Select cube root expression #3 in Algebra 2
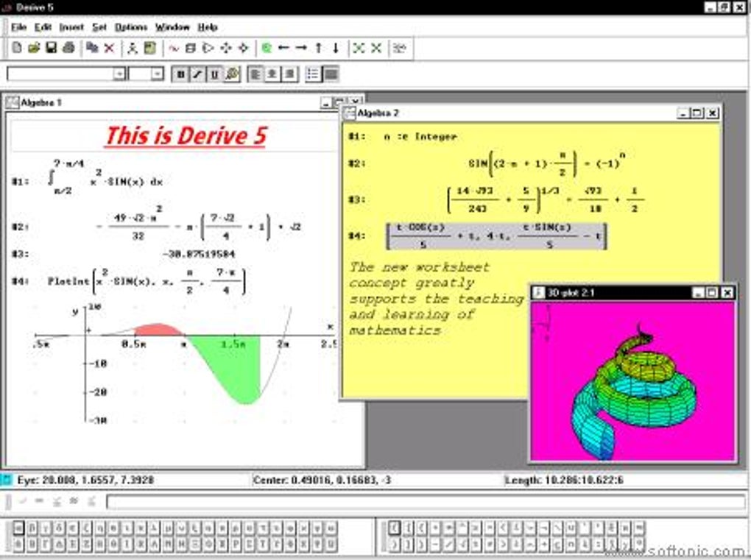The image size is (751, 560). click(545, 199)
